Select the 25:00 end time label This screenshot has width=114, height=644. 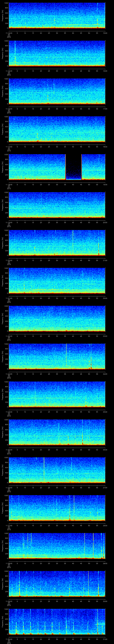click(105, 412)
